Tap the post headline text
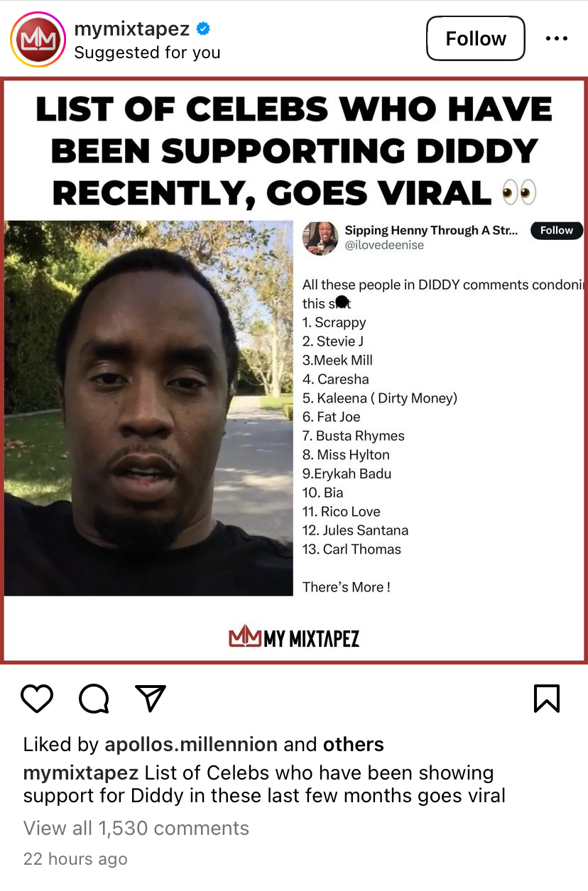Image resolution: width=588 pixels, height=891 pixels. [x=294, y=151]
